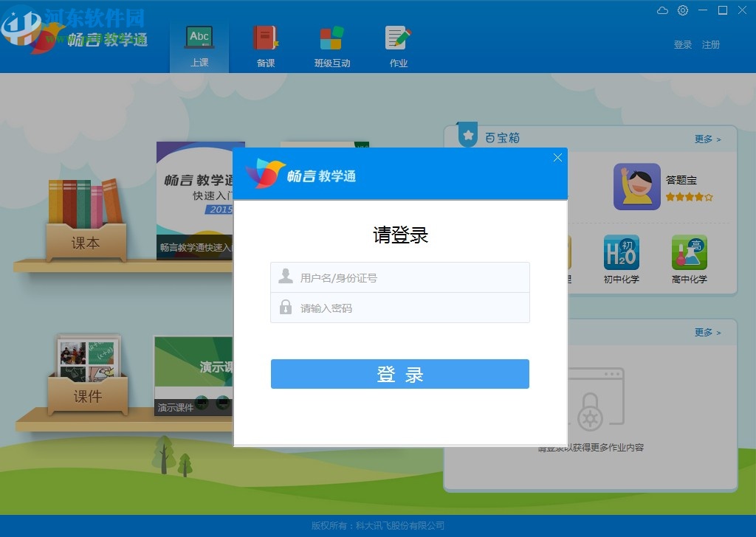
Task: Switch to the 登录 option in top bar
Action: 681,44
